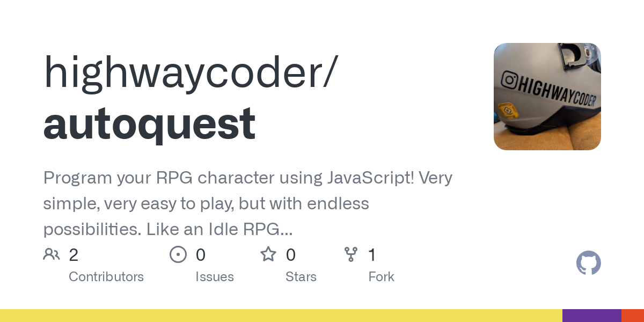This screenshot has width=644, height=322.
Task: Click the orange-red language bar segment
Action: [632, 316]
